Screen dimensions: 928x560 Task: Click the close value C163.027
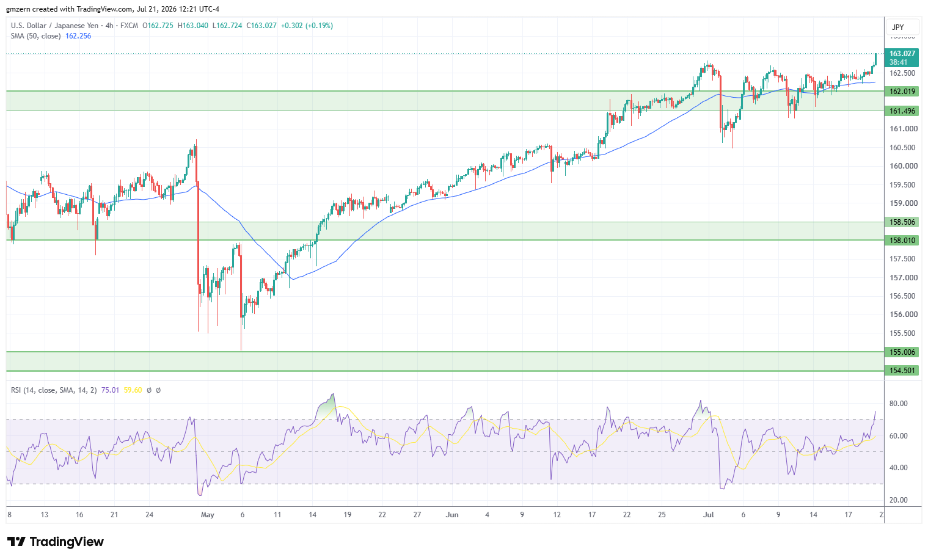(x=261, y=26)
